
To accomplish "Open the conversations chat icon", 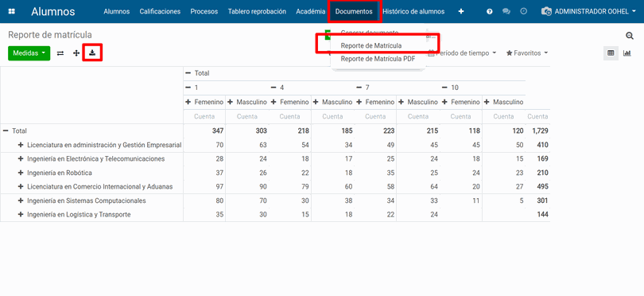I will coord(506,11).
